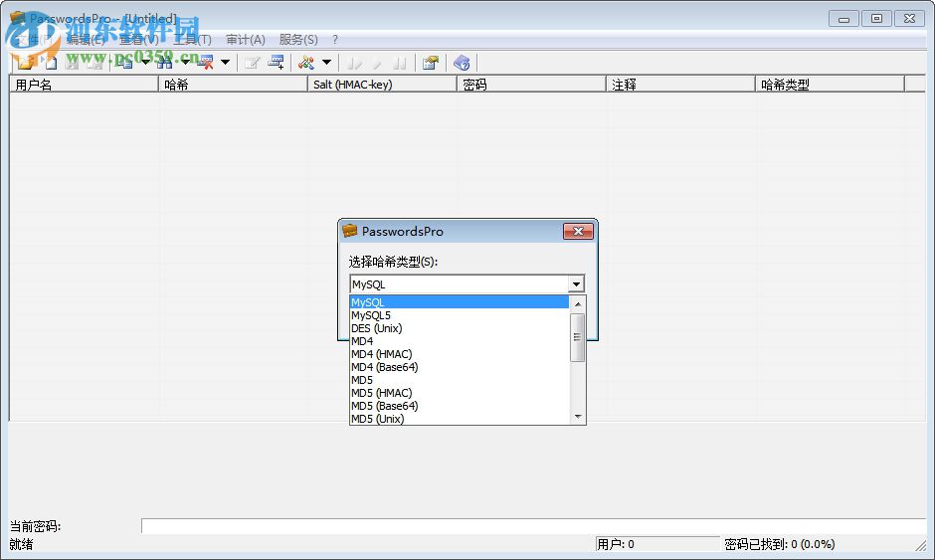The width and height of the screenshot is (935, 560).
Task: Click the attack type tools icon
Action: coord(306,62)
